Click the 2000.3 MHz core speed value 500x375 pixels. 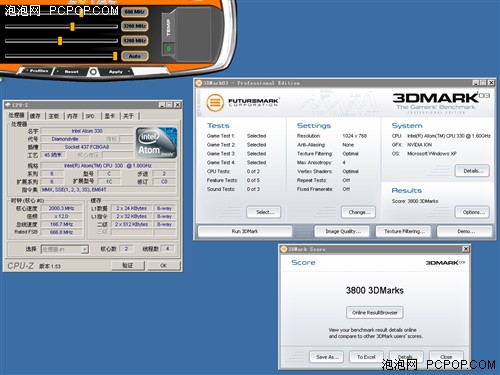pyautogui.click(x=61, y=208)
